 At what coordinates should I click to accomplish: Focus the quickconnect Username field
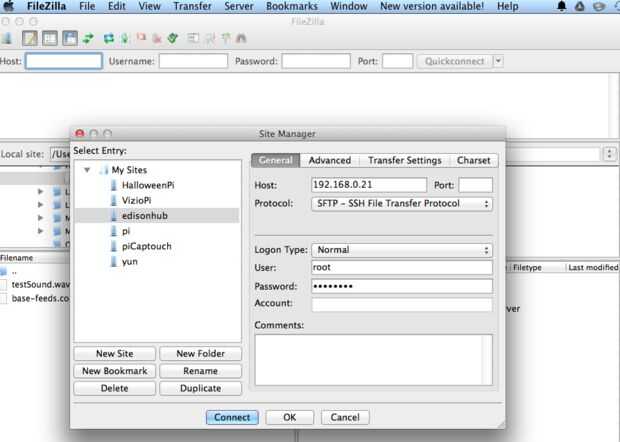point(193,61)
